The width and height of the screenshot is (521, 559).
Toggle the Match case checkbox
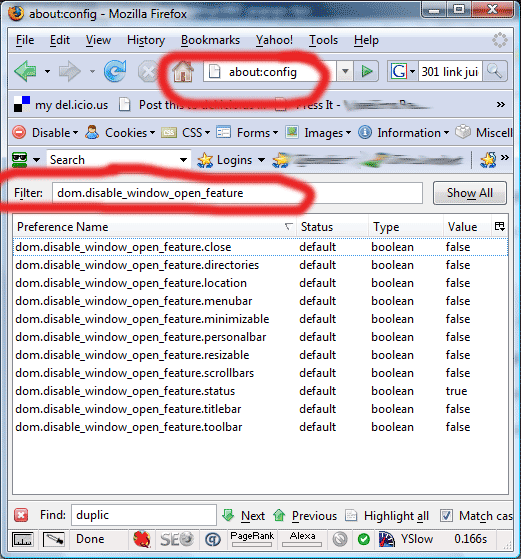[446, 516]
